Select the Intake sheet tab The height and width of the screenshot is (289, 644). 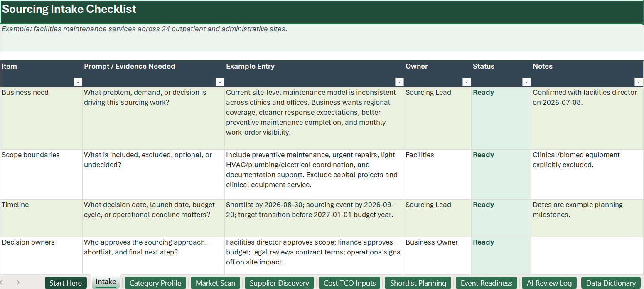coord(106,282)
